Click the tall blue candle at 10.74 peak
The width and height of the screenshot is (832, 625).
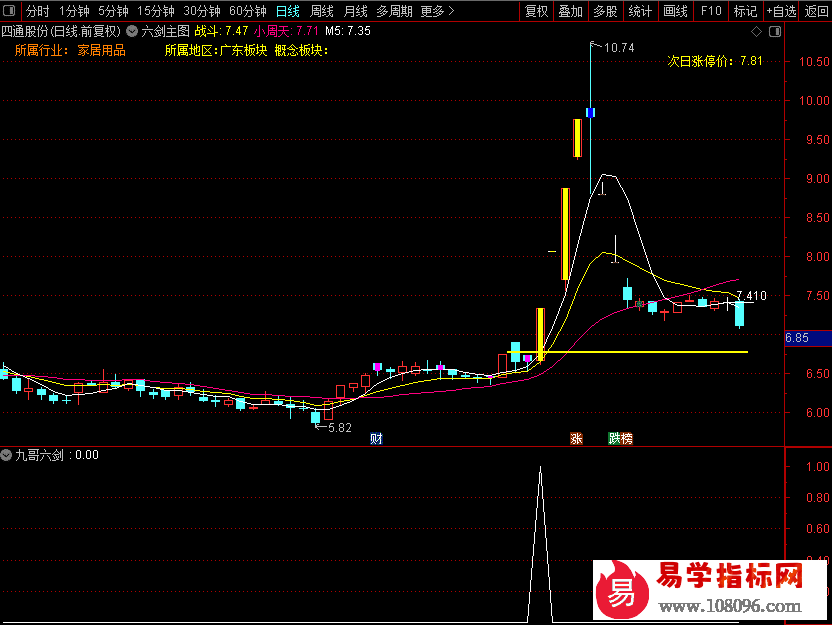[x=591, y=112]
